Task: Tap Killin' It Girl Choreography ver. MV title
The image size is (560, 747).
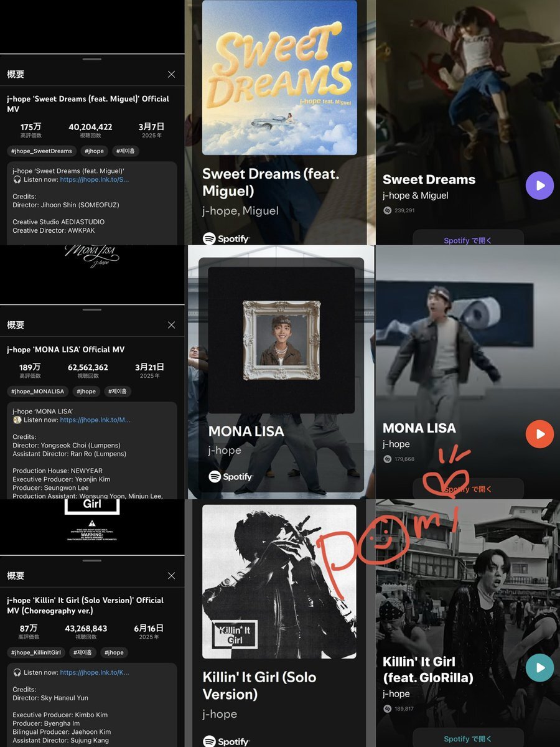Action: tap(85, 605)
